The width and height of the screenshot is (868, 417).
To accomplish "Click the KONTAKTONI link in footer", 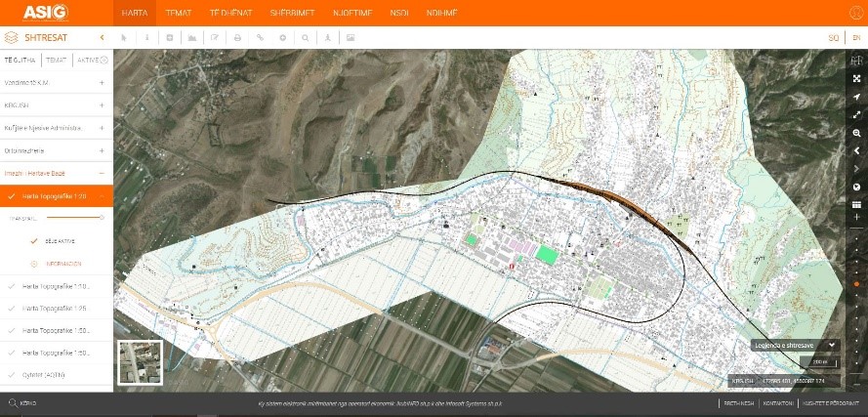I will click(x=771, y=402).
